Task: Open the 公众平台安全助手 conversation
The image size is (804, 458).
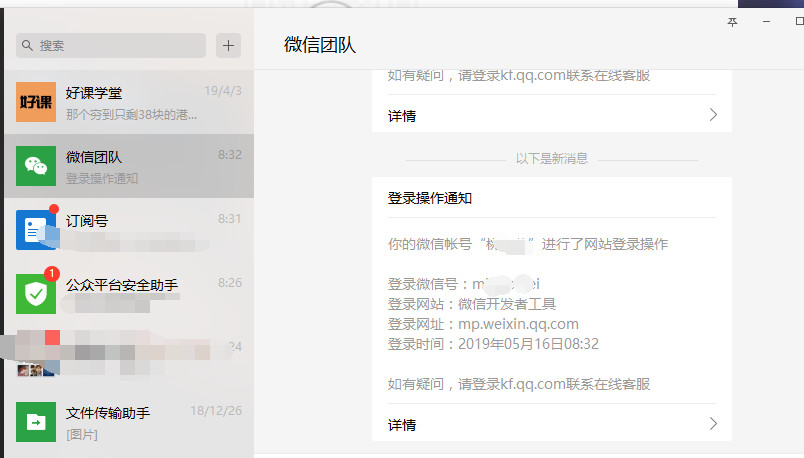Action: pos(129,294)
